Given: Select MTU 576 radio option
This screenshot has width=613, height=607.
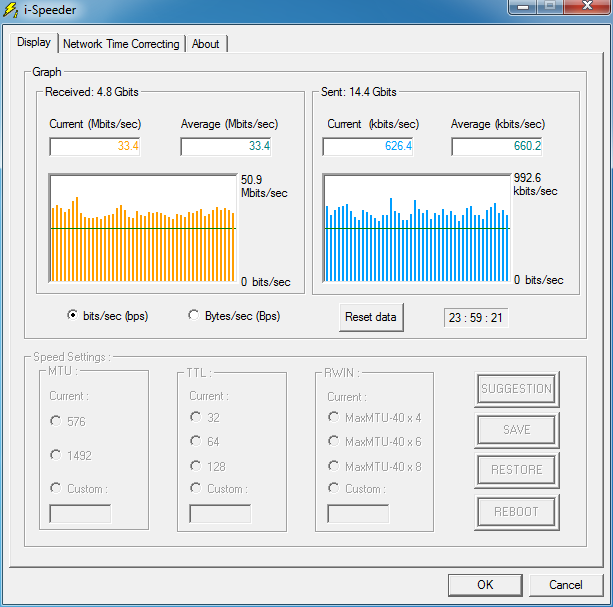Looking at the screenshot, I should click(x=56, y=421).
